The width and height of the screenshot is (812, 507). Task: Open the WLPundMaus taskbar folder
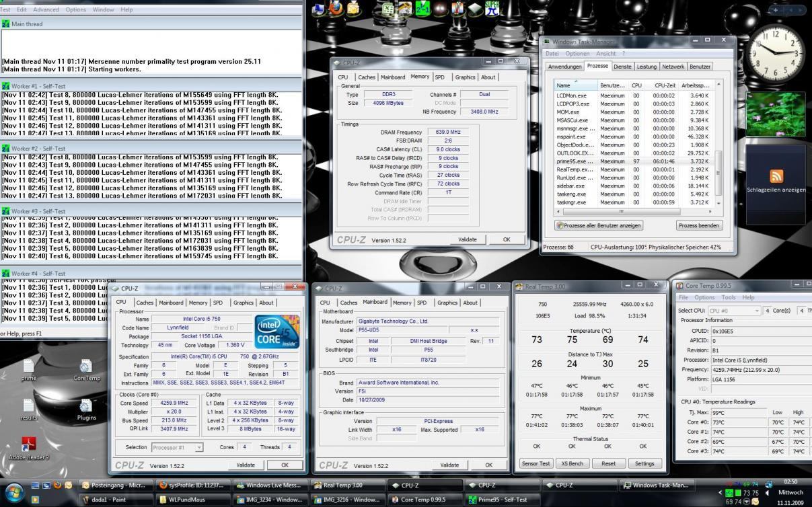coord(192,500)
